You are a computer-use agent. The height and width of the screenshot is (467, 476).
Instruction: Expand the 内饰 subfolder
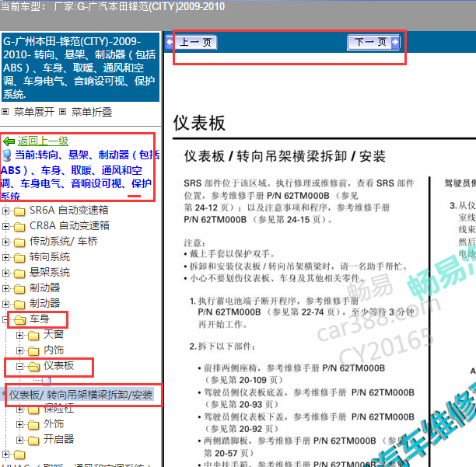pos(19,351)
